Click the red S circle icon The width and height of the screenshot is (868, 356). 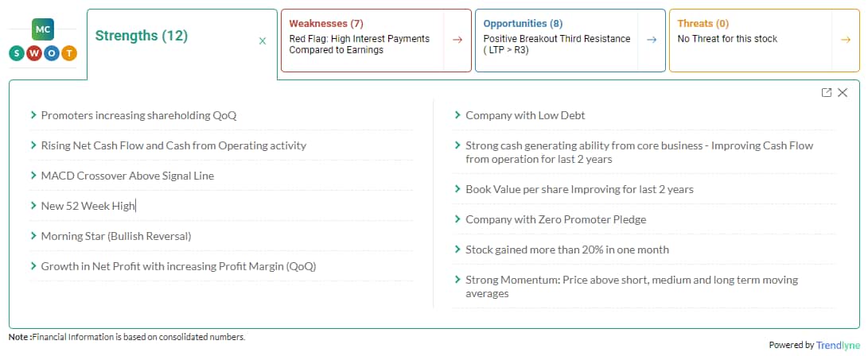coord(17,53)
